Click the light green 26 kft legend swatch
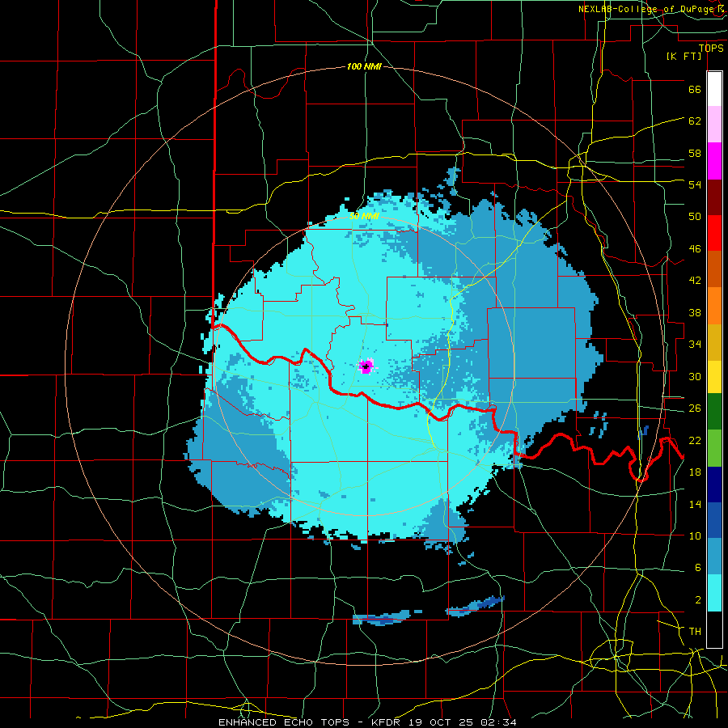Image resolution: width=728 pixels, height=728 pixels. (714, 447)
